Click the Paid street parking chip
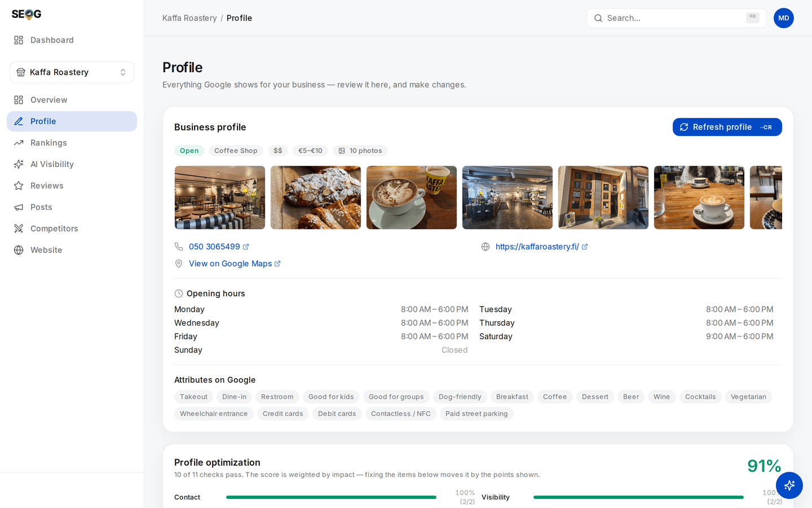 coord(476,414)
